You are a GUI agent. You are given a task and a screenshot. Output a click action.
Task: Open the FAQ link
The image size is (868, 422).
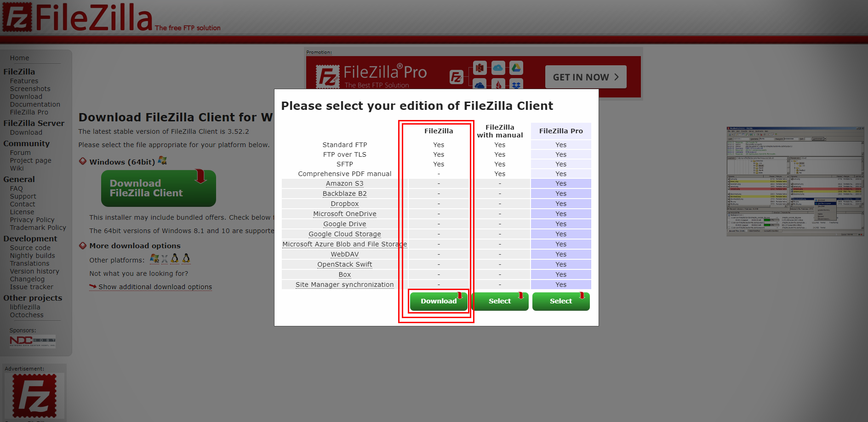(16, 188)
